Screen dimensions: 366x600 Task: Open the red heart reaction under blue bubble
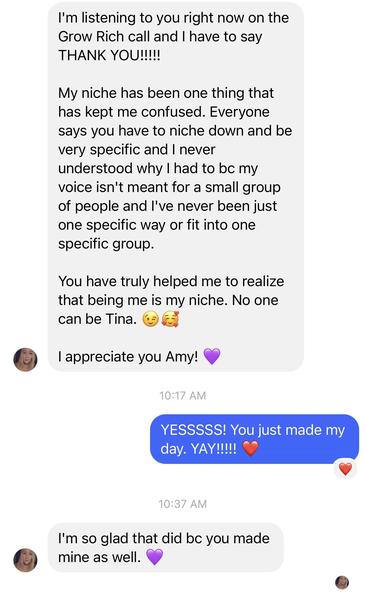click(x=345, y=469)
